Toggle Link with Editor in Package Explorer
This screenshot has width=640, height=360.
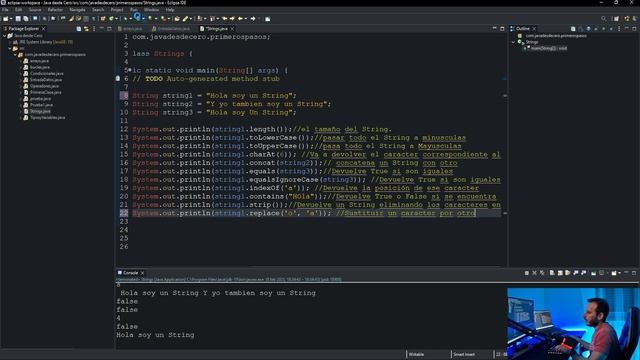tap(86, 29)
